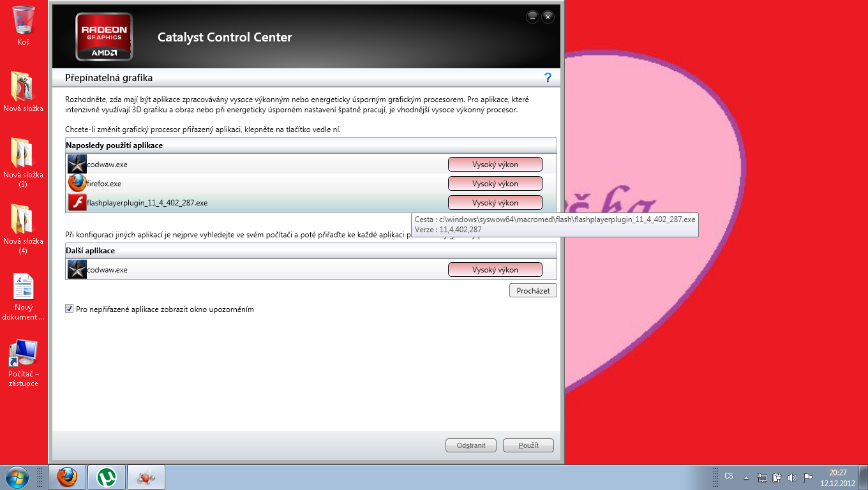Click Vysoký výkon for codwaw.exe in recent apps

pos(495,164)
